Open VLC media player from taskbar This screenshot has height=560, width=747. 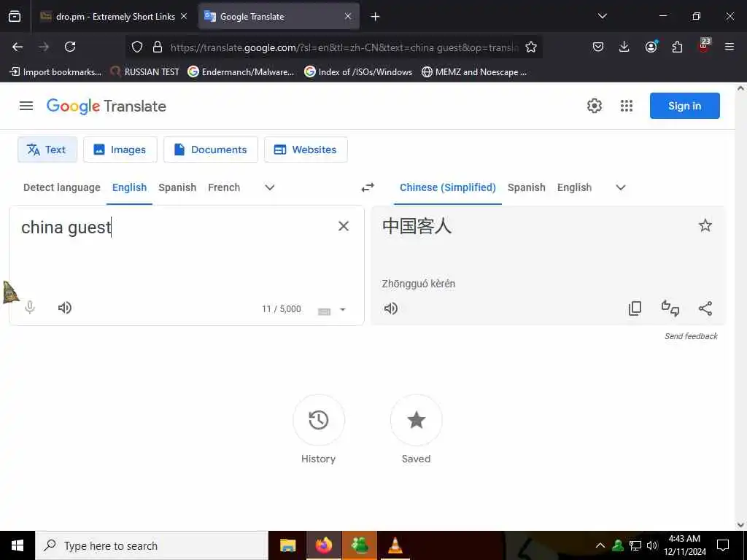(395, 545)
